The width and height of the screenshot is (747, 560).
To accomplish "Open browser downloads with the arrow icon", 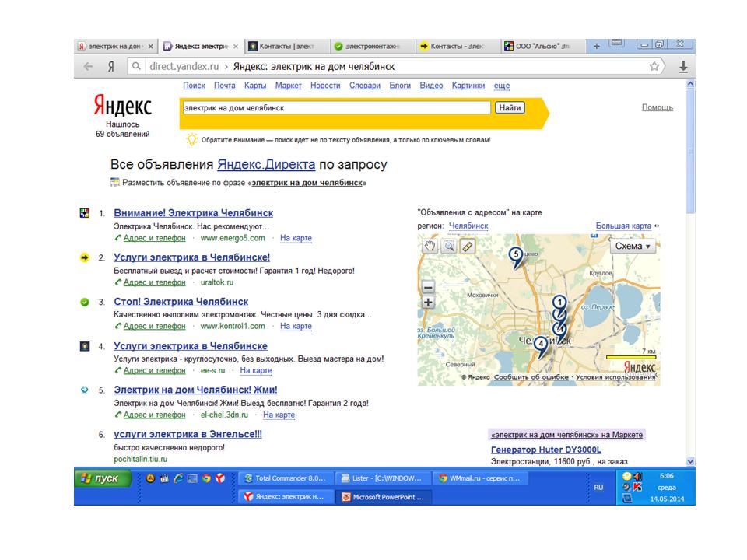I will click(x=683, y=67).
